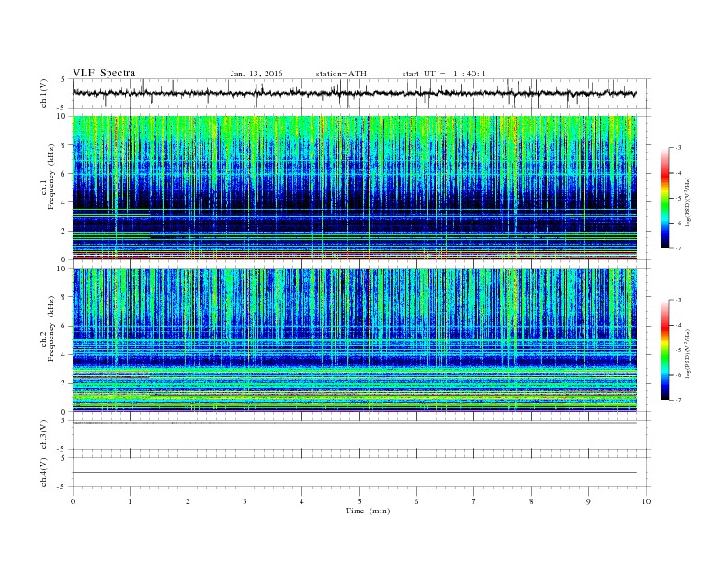
Task: Click the "4" minute tick on the time axis
Action: tap(301, 501)
